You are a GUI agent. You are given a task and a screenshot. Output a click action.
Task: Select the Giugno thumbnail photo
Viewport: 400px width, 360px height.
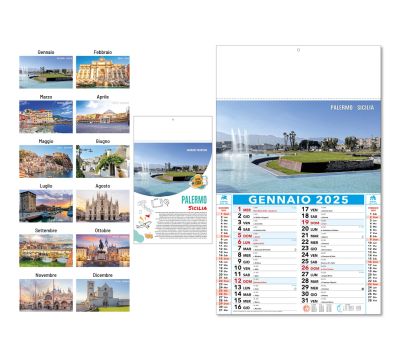point(103,161)
